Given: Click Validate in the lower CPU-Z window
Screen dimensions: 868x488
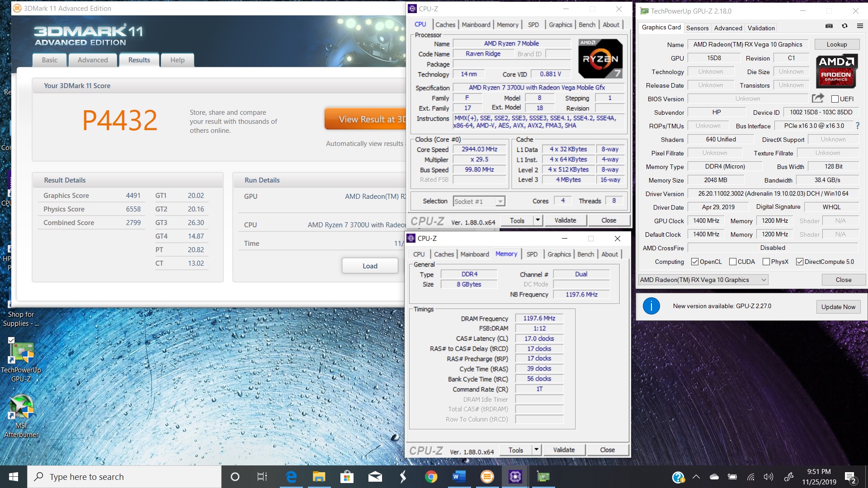Looking at the screenshot, I should 564,450.
